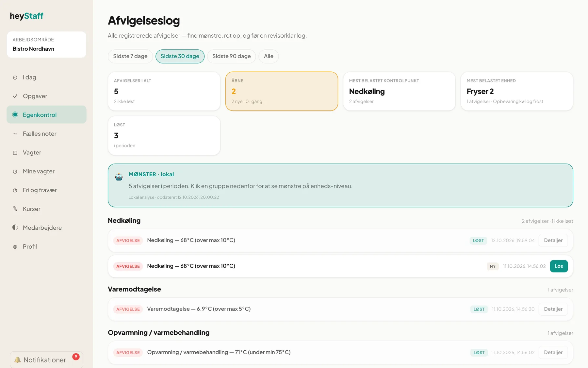Click the clock icon beside I dag

15,78
